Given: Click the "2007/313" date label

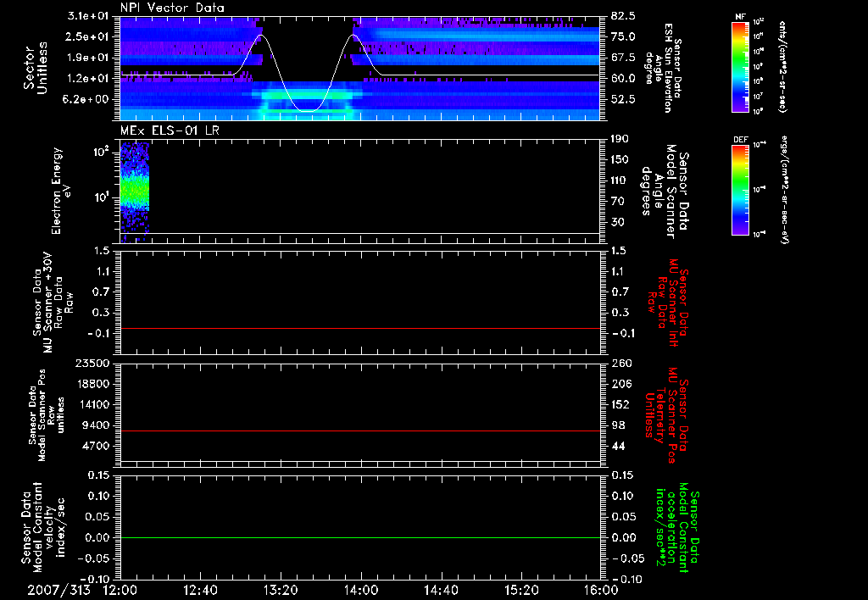Looking at the screenshot, I should (x=58, y=590).
